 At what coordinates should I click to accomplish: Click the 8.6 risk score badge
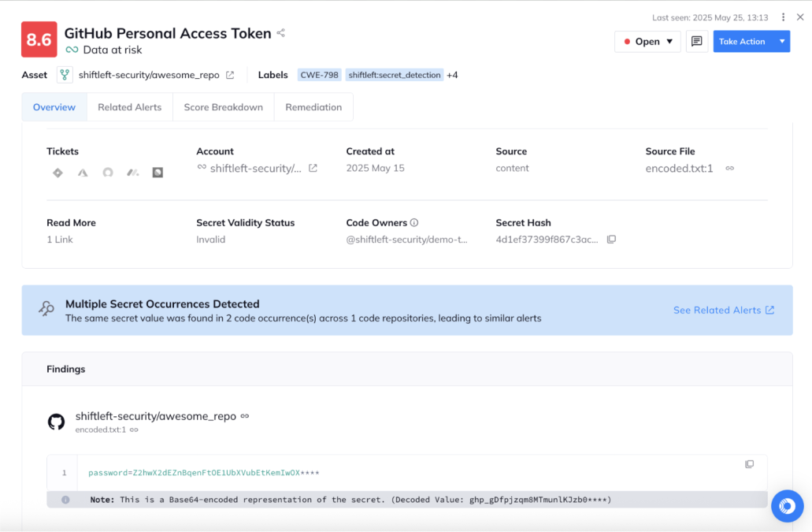tap(39, 39)
